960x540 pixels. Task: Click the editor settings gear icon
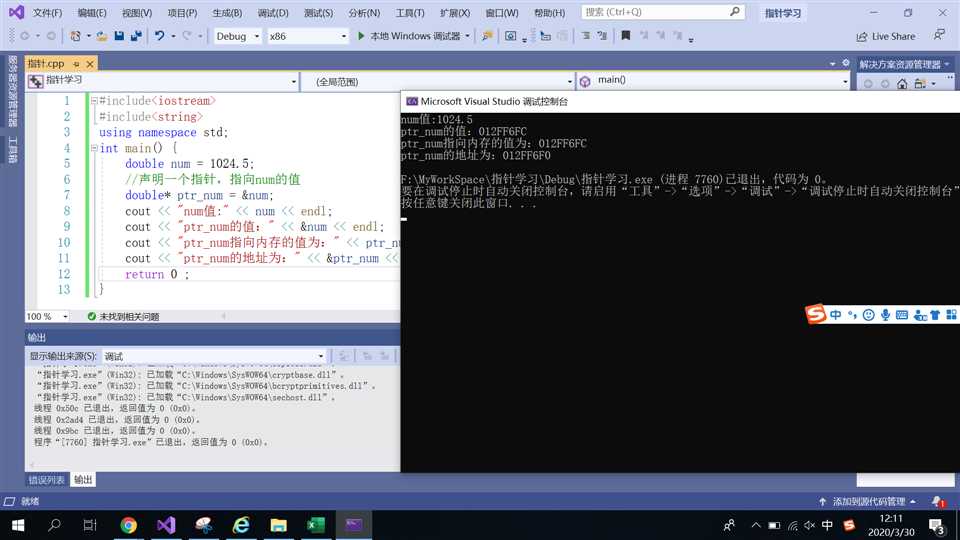click(846, 63)
